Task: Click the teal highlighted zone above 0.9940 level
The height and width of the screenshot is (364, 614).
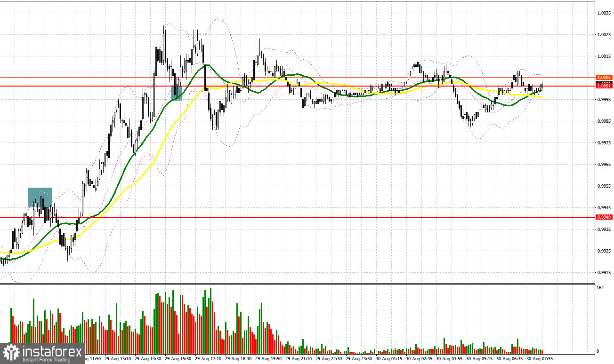Action: click(40, 197)
